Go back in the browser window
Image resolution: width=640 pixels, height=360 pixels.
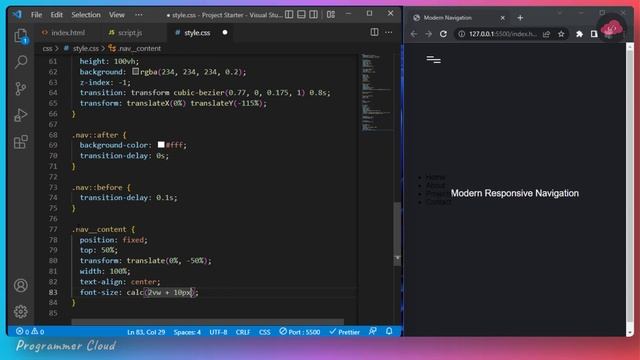tap(414, 34)
